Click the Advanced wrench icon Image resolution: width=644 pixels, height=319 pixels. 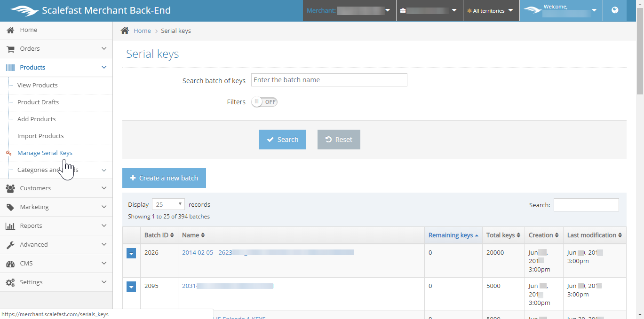pyautogui.click(x=10, y=245)
